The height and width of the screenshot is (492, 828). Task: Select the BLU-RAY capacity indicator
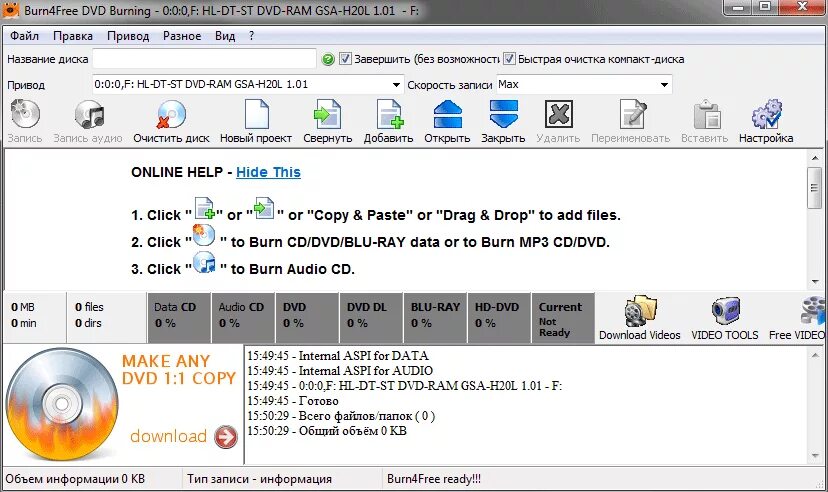point(435,318)
